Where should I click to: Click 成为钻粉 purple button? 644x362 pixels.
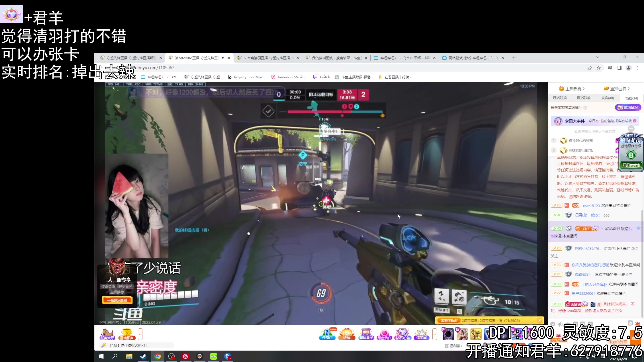coord(628,107)
